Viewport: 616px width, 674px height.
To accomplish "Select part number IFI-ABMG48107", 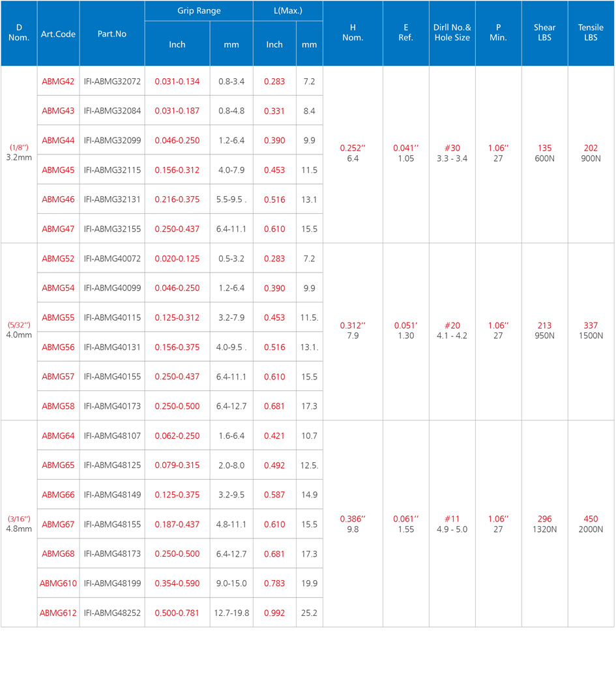I will point(112,436).
